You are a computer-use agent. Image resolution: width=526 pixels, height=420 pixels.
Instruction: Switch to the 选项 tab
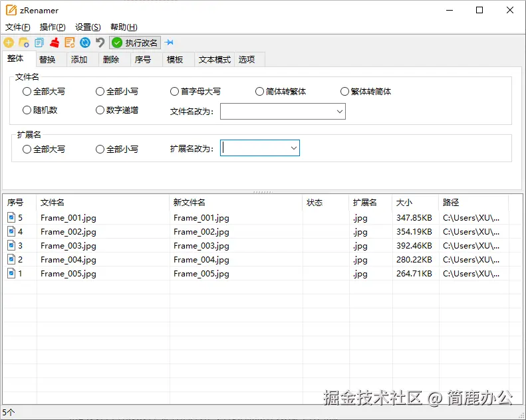point(250,60)
